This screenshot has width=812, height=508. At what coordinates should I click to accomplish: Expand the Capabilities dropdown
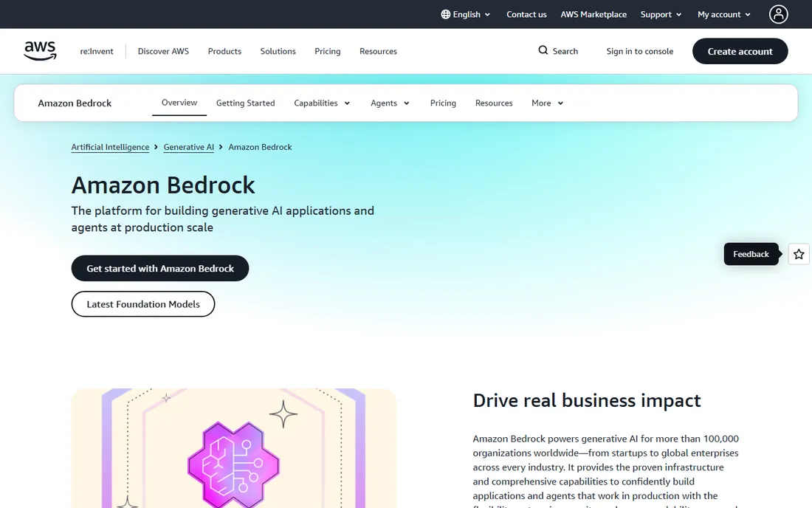pos(322,103)
